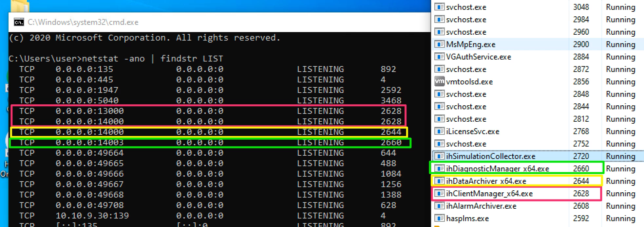
Task: Click the folder icon above the cmd window
Action: pyautogui.click(x=20, y=6)
